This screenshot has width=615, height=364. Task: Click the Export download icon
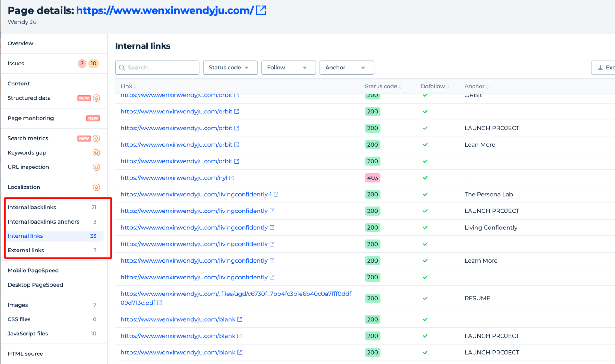click(600, 68)
